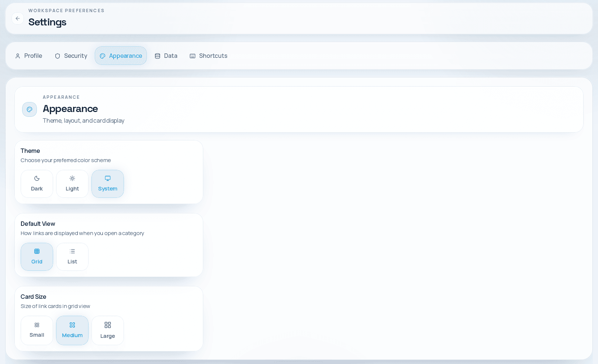Switch the default view to List
598x364 pixels.
(72, 257)
